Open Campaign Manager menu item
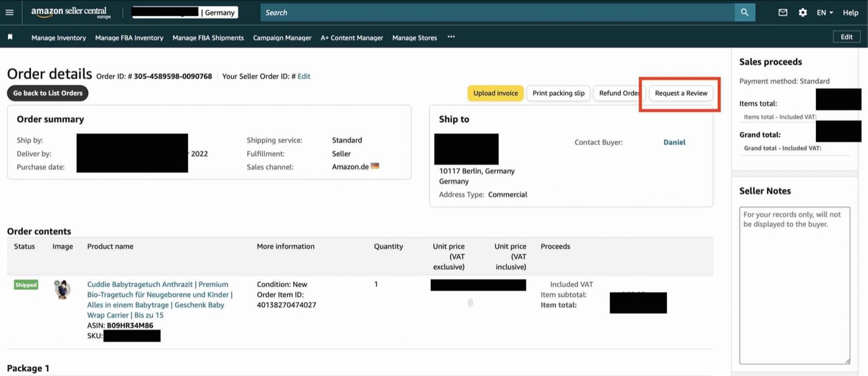 pyautogui.click(x=282, y=38)
